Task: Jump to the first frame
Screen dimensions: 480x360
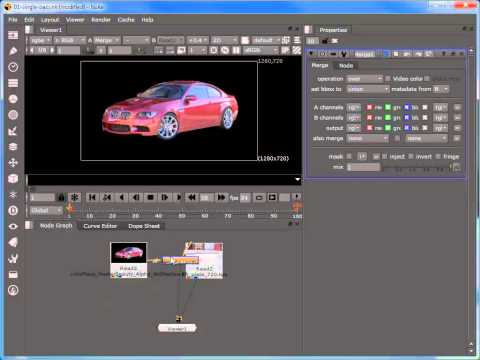Action: coord(92,197)
